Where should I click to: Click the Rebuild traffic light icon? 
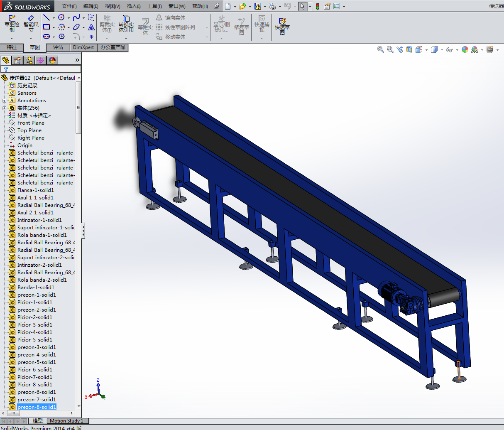(318, 6)
